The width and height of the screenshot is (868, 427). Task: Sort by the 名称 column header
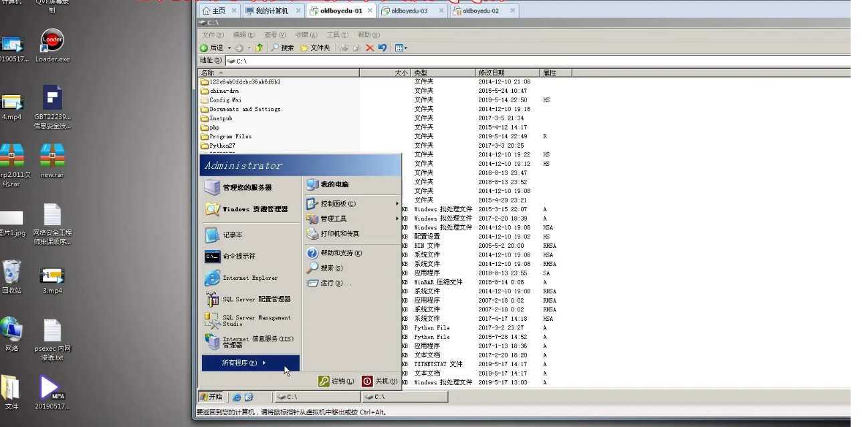(279, 73)
